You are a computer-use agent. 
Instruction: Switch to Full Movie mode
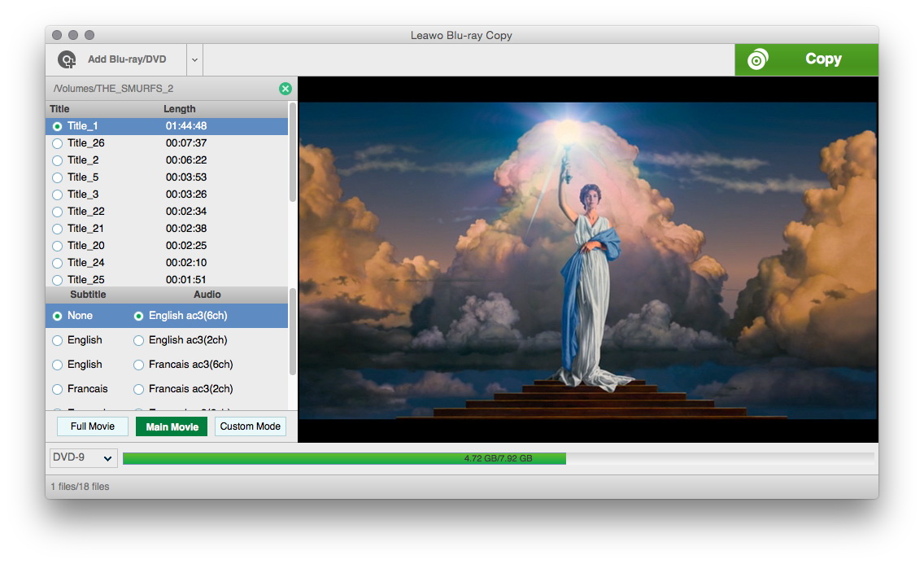click(x=93, y=426)
